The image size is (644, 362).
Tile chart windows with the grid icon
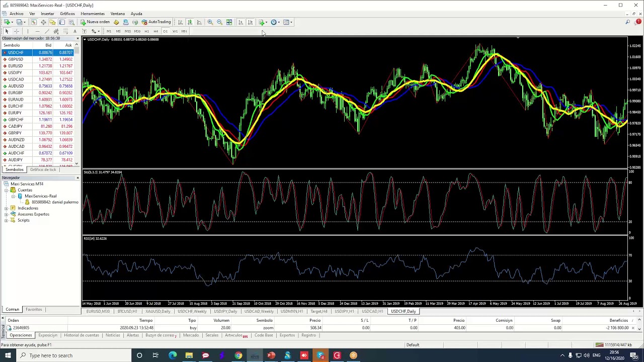[229, 22]
